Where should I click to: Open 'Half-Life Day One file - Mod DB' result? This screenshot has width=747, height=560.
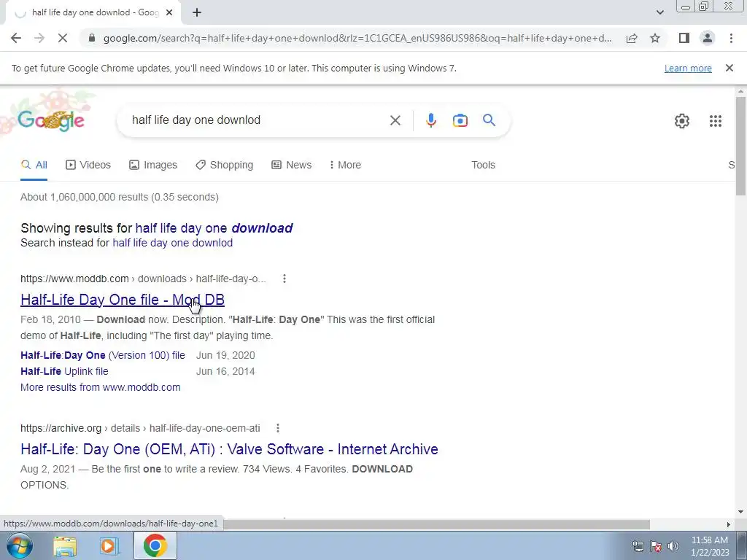(123, 300)
